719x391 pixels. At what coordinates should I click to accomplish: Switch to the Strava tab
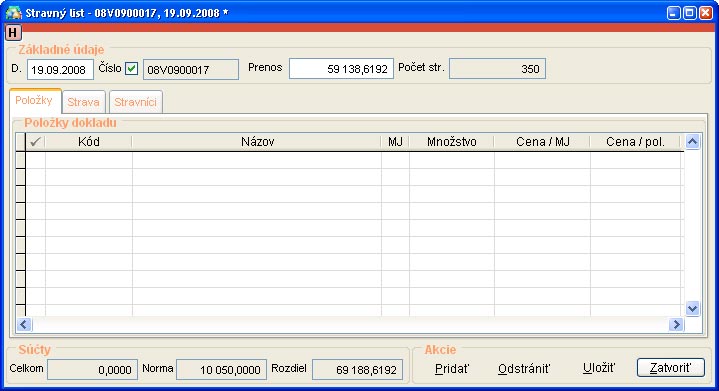coord(83,102)
